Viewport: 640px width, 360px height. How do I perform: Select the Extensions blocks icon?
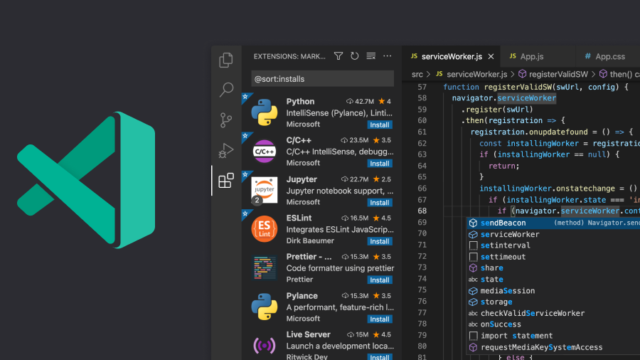coord(226,180)
